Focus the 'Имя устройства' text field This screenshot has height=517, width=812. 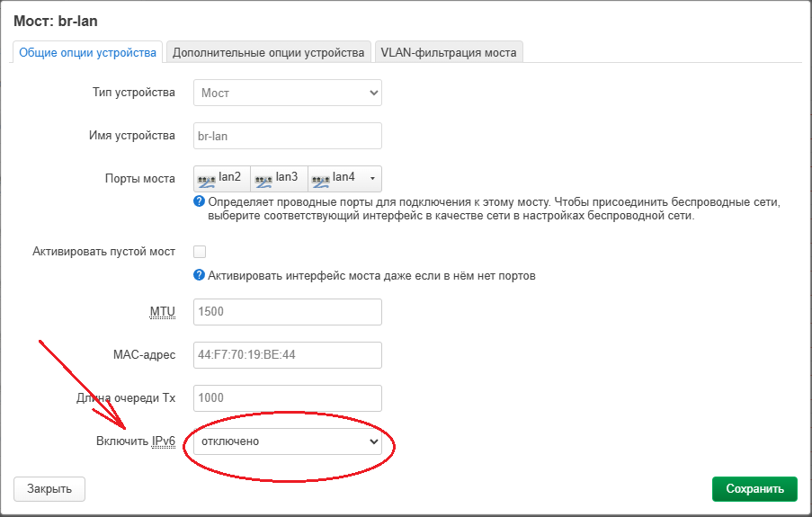288,136
